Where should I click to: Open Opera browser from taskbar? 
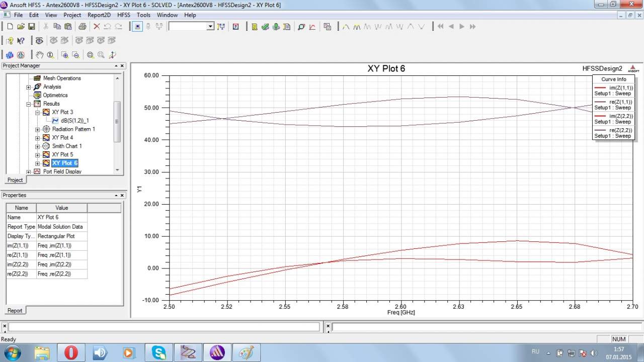(x=71, y=352)
